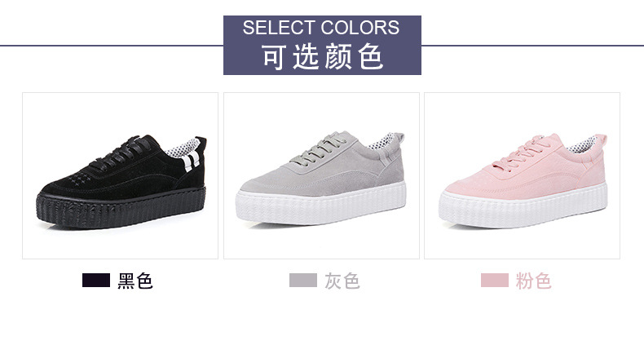Image resolution: width=644 pixels, height=354 pixels.
Task: Click the black sneaker's laces
Action: pyautogui.click(x=120, y=154)
